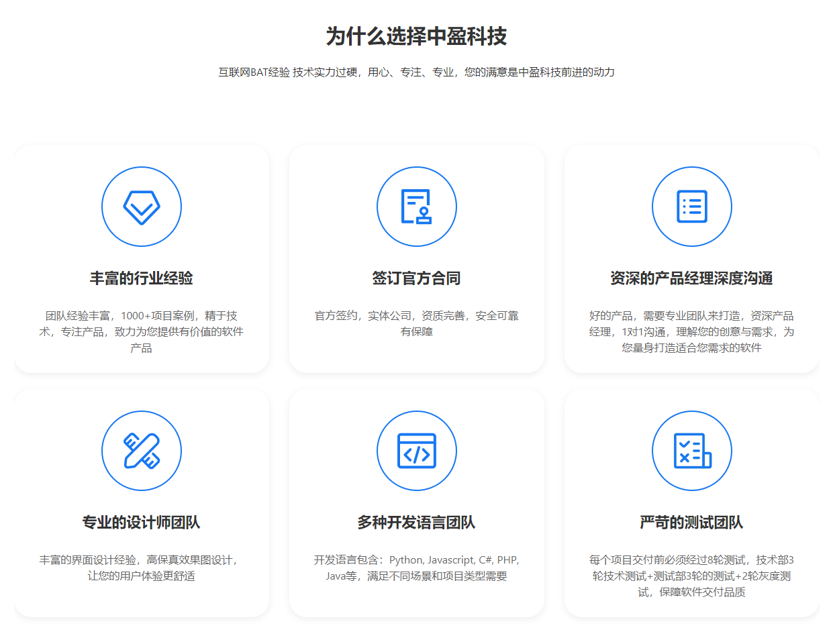
Task: Click the description mentioning 1000+项目案例
Action: coord(142,331)
